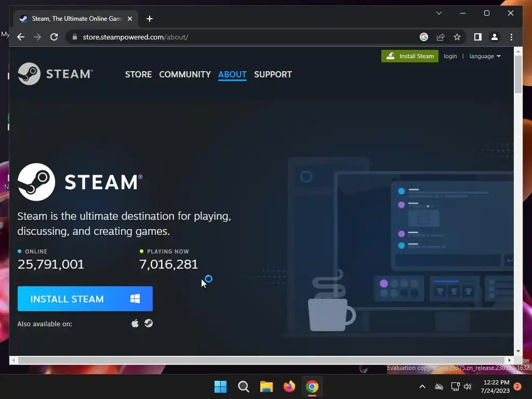Viewport: 532px width, 399px height.
Task: Open the ABOUT page link
Action: 232,74
